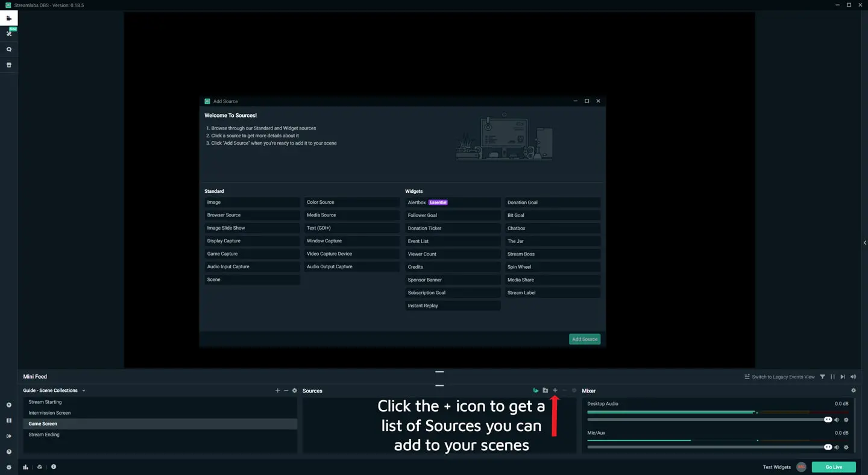Mute Desktop Audio speaker icon
This screenshot has height=475, width=868.
pyautogui.click(x=837, y=420)
